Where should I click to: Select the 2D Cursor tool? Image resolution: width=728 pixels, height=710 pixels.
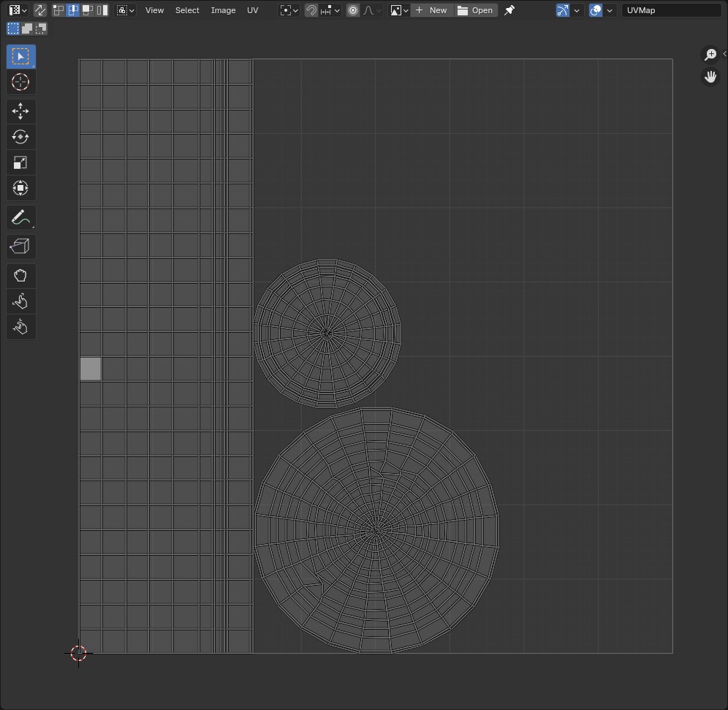pos(21,82)
